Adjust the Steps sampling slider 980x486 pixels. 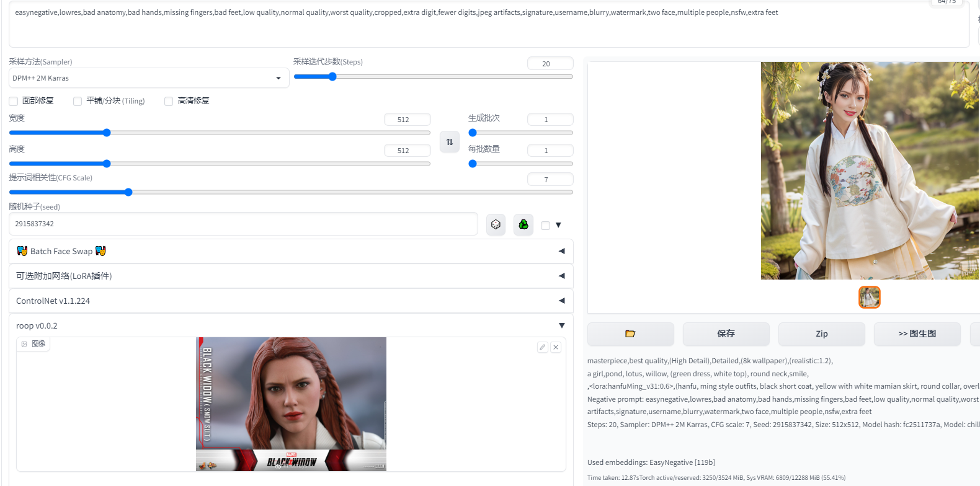433,77
